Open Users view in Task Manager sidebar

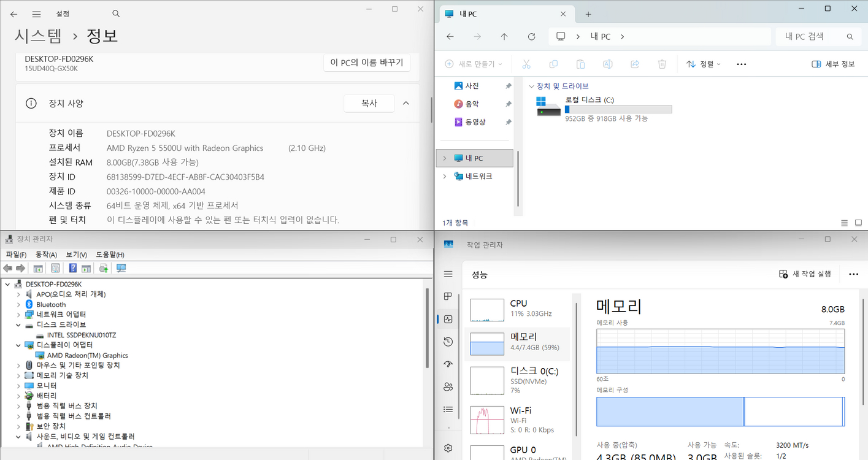point(448,386)
